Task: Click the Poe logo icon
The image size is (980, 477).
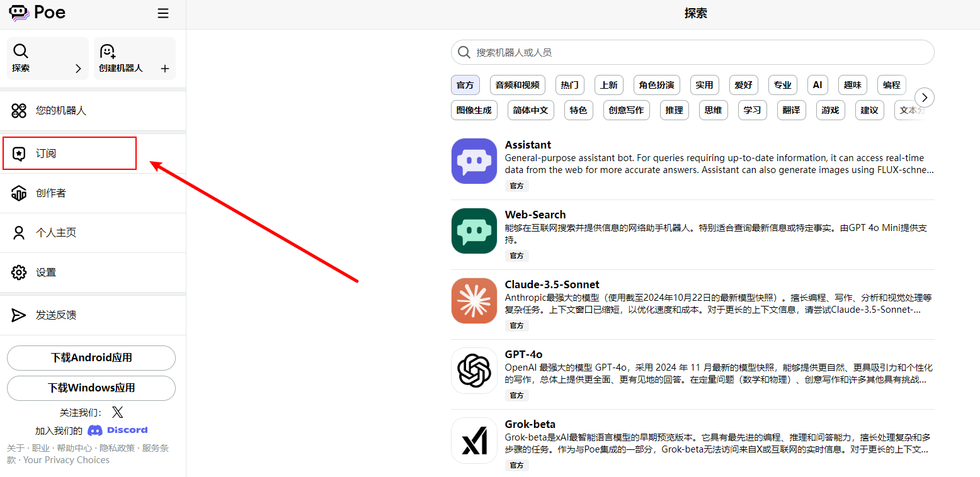Action: coord(20,13)
